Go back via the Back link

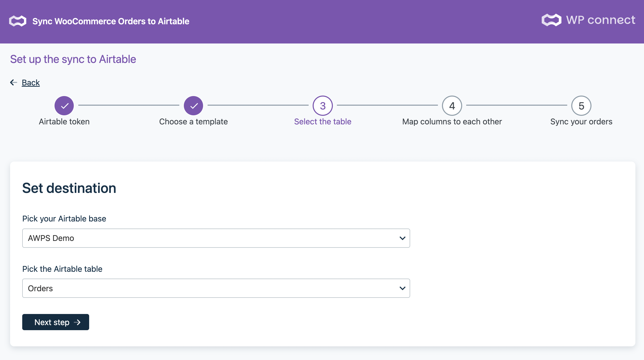31,82
